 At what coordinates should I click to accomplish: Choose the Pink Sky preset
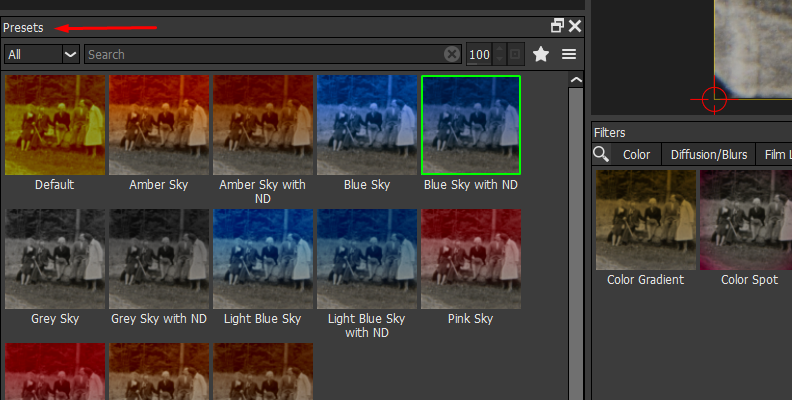[x=470, y=259]
